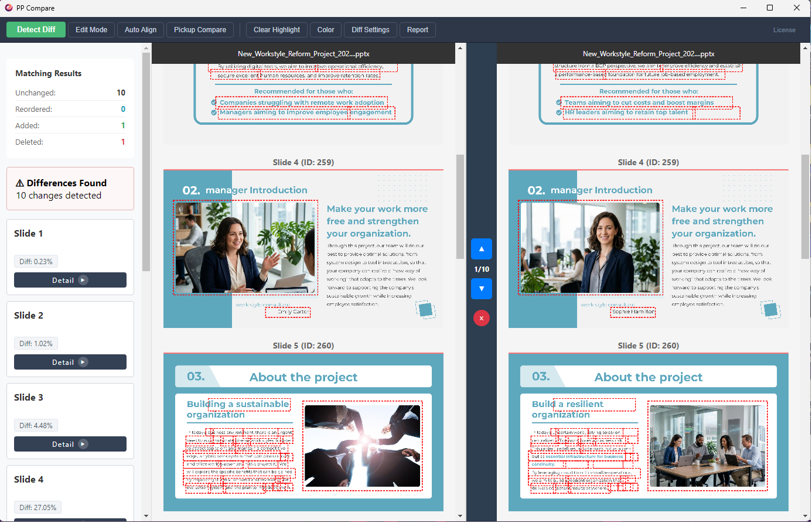Image resolution: width=812 pixels, height=523 pixels.
Task: Click 'Build a resilient' heading in right slide
Action: 568,404
